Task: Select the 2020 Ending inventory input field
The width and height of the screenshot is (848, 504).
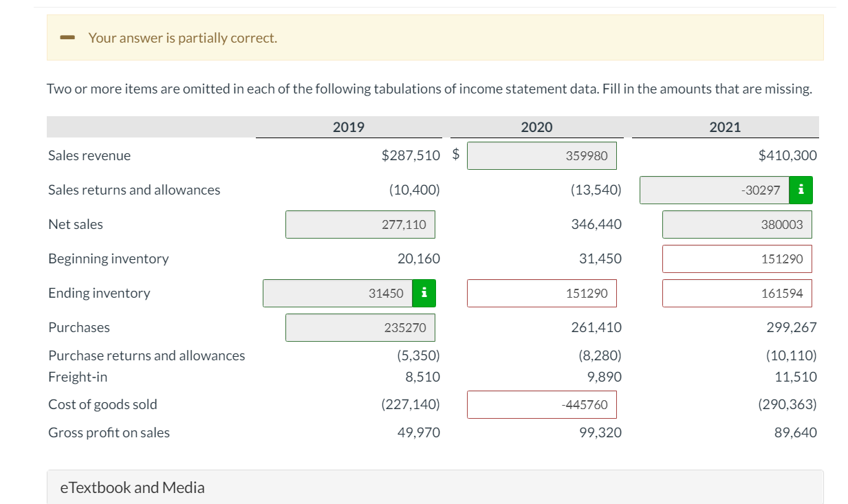Action: [x=542, y=293]
